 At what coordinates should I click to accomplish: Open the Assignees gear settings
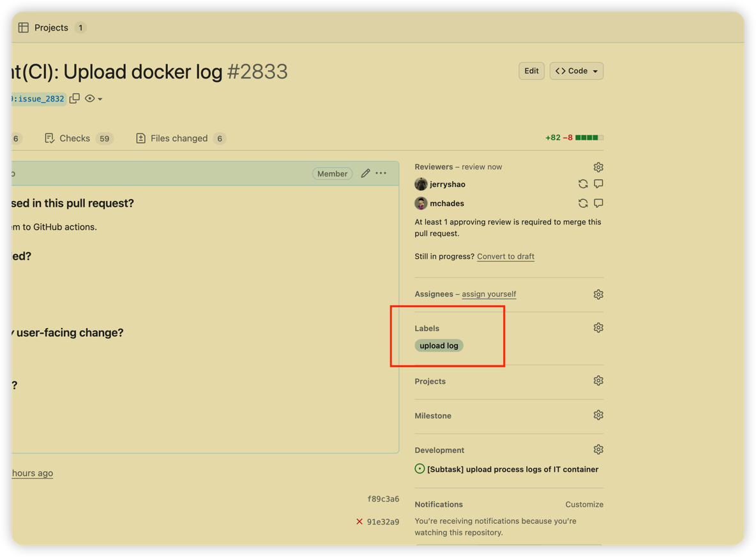click(x=598, y=294)
